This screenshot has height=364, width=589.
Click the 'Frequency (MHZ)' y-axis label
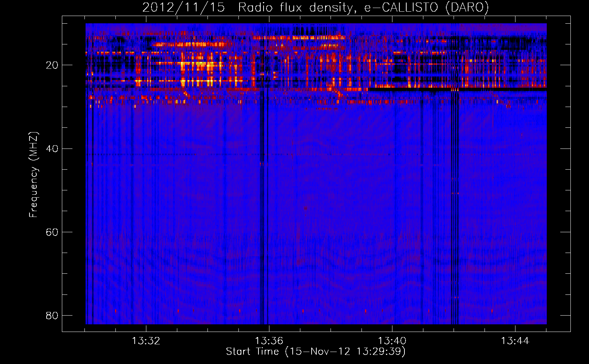coord(33,174)
